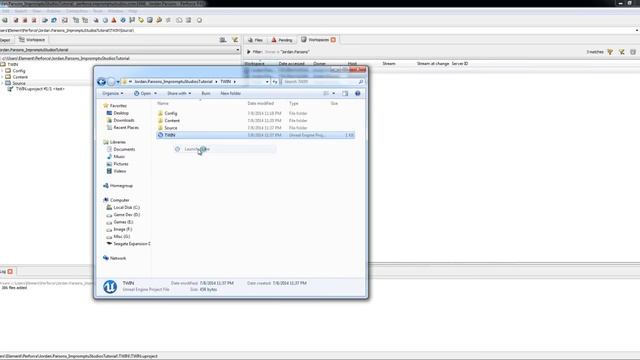Sort by Owner column in Workspaces list
Screen dimensions: 640x360
319,64
